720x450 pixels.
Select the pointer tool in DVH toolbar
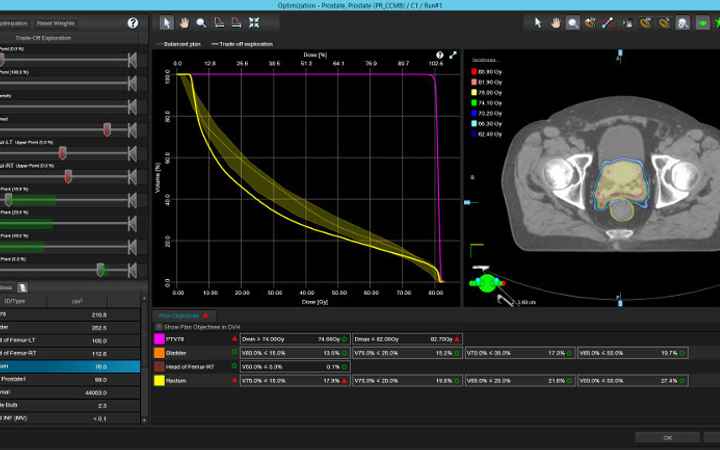tap(167, 22)
